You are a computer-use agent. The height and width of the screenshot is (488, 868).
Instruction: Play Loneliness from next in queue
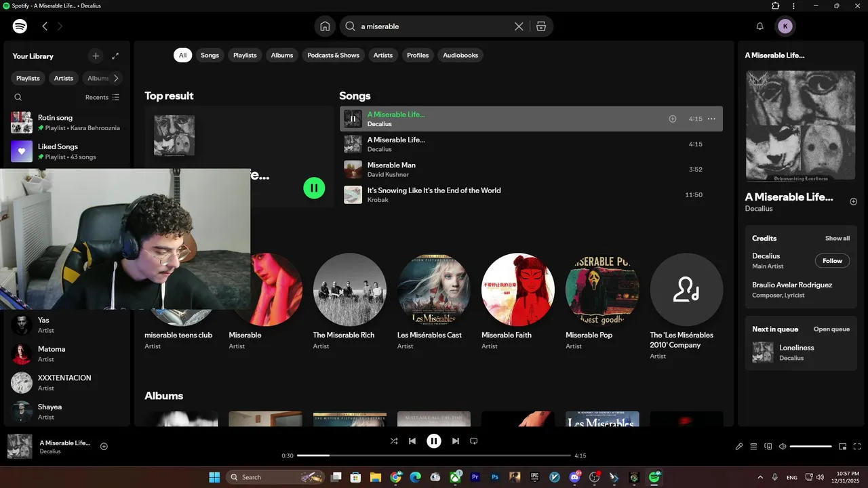coord(801,352)
